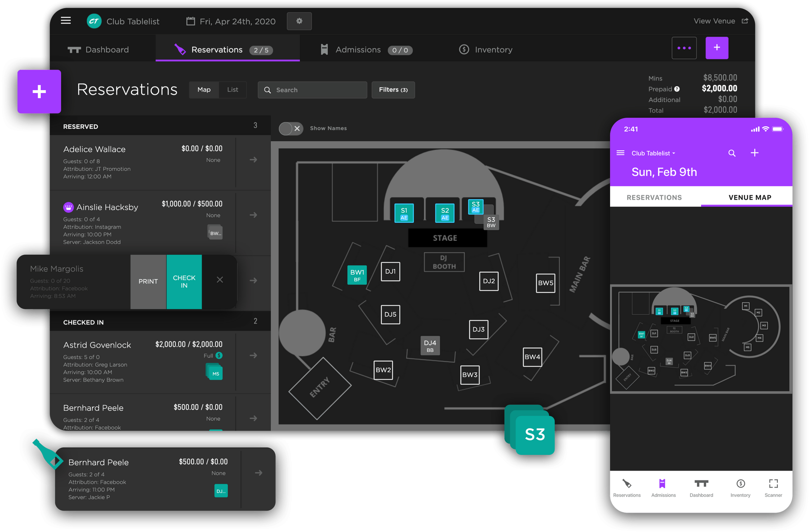The image size is (809, 532).
Task: Open event settings with the gear icon
Action: 299,21
